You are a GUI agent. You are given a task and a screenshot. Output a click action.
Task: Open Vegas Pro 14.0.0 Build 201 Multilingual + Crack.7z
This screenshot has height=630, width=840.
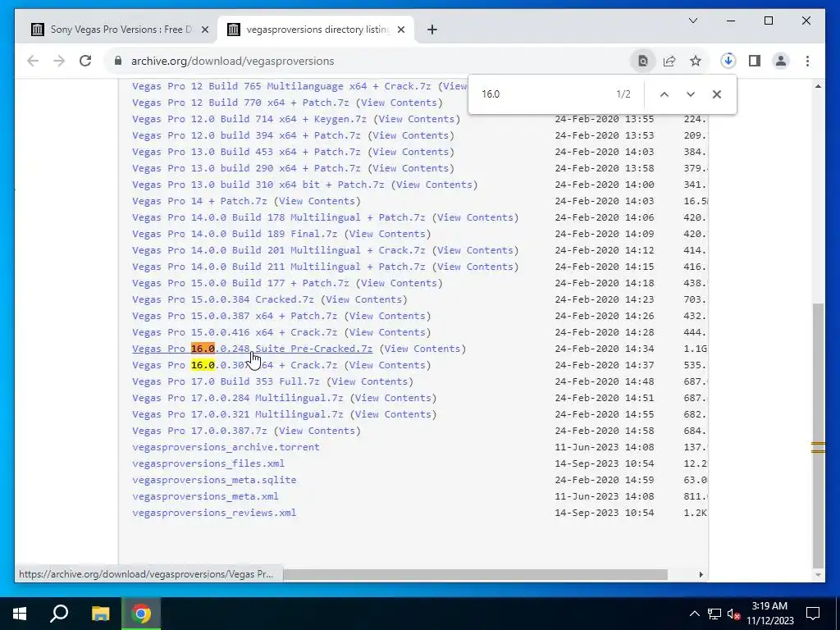279,250
